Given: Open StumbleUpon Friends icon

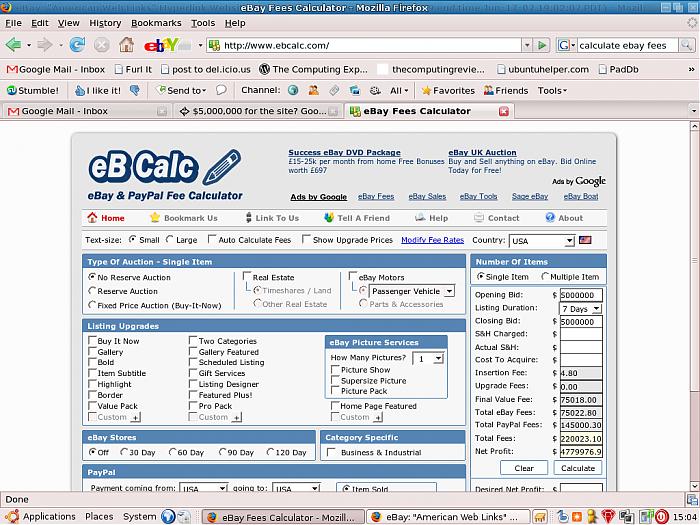Looking at the screenshot, I should coord(506,91).
